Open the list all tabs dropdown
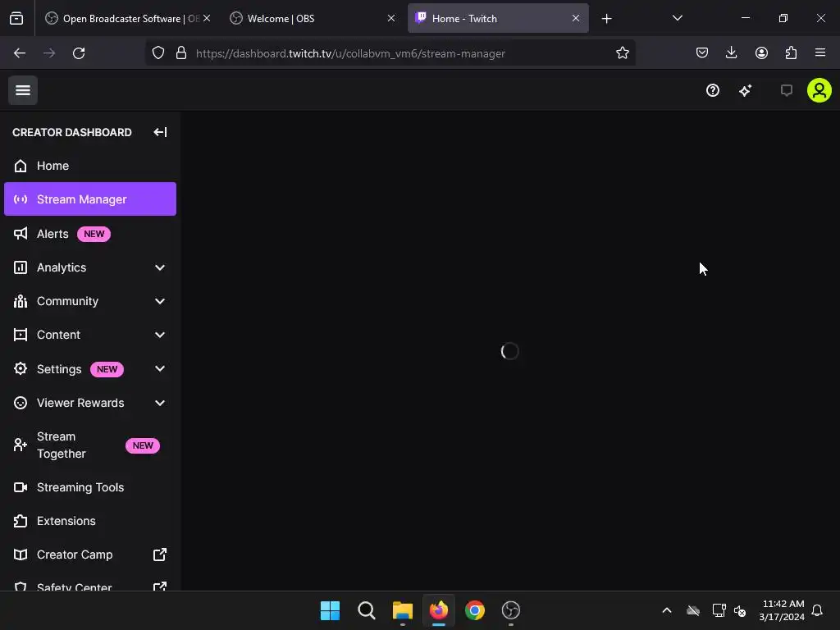Viewport: 840px width, 630px height. click(x=677, y=18)
